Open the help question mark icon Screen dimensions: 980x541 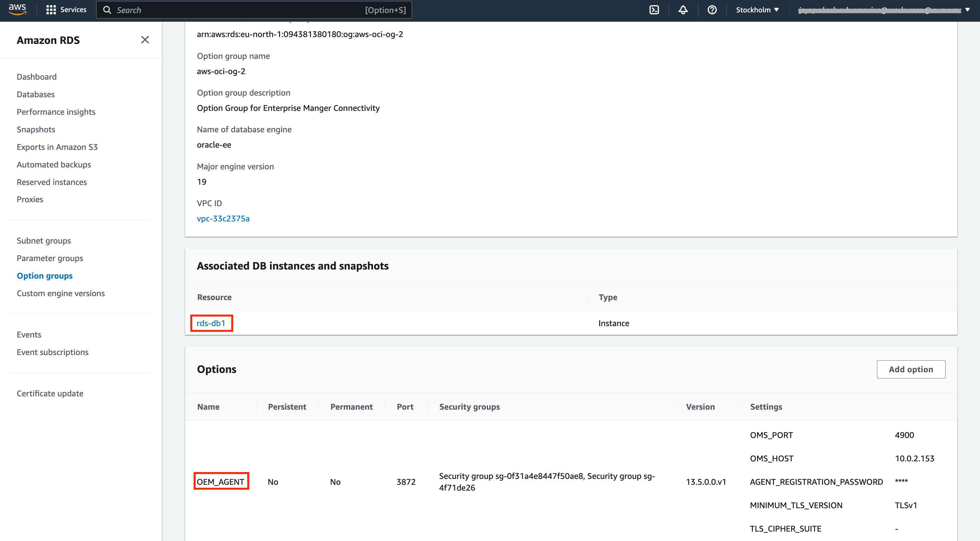pos(712,10)
